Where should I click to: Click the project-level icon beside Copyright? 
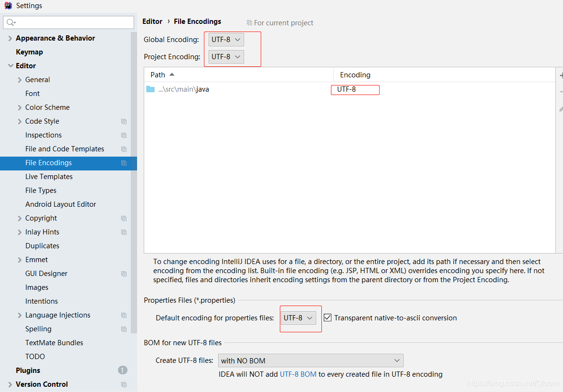124,219
